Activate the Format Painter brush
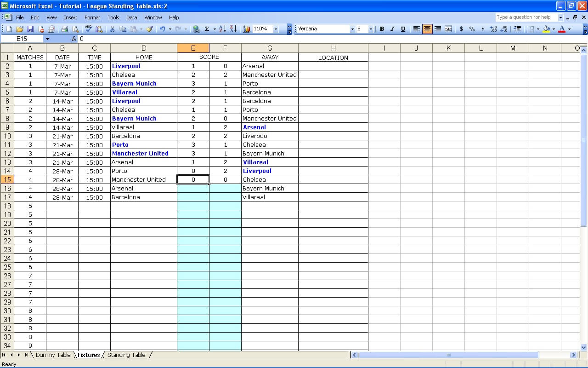The width and height of the screenshot is (588, 368). (x=149, y=29)
